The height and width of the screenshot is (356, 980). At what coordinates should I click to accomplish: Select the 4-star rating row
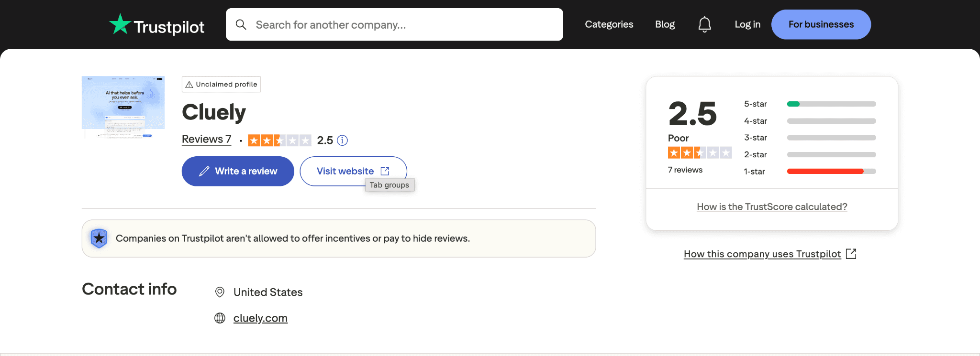tap(810, 121)
